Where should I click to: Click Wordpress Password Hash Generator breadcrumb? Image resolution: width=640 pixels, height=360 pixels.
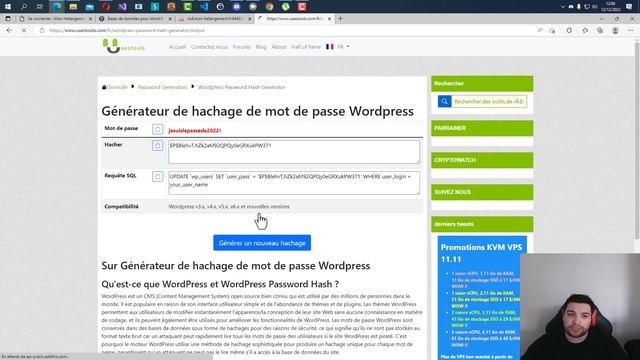click(241, 87)
